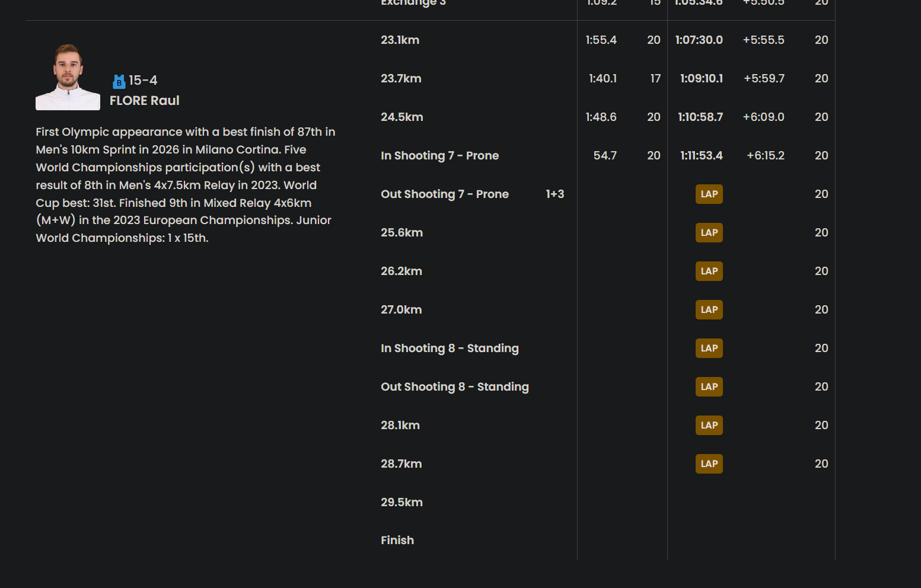Select the 24.5km split row label
The height and width of the screenshot is (588, 921).
click(x=402, y=117)
